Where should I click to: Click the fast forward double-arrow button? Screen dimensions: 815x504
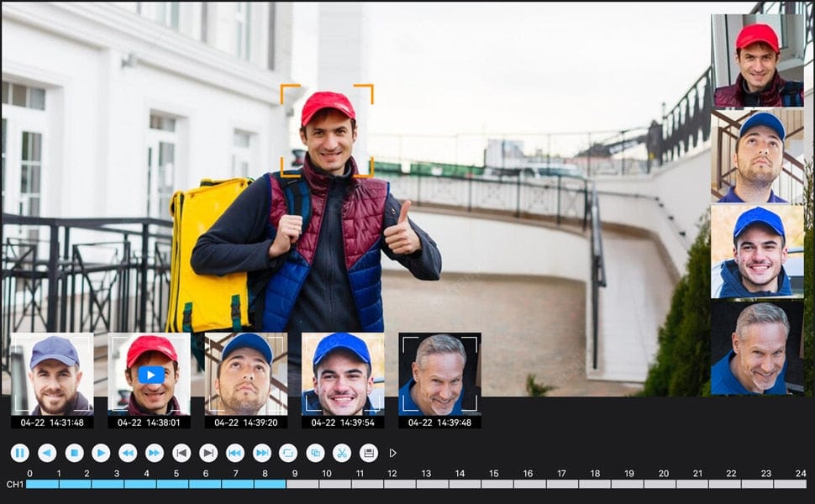tap(155, 453)
